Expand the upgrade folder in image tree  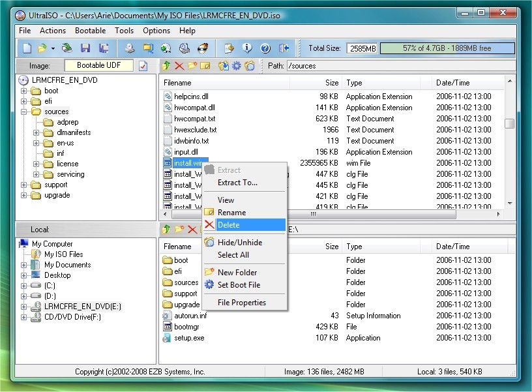(24, 196)
